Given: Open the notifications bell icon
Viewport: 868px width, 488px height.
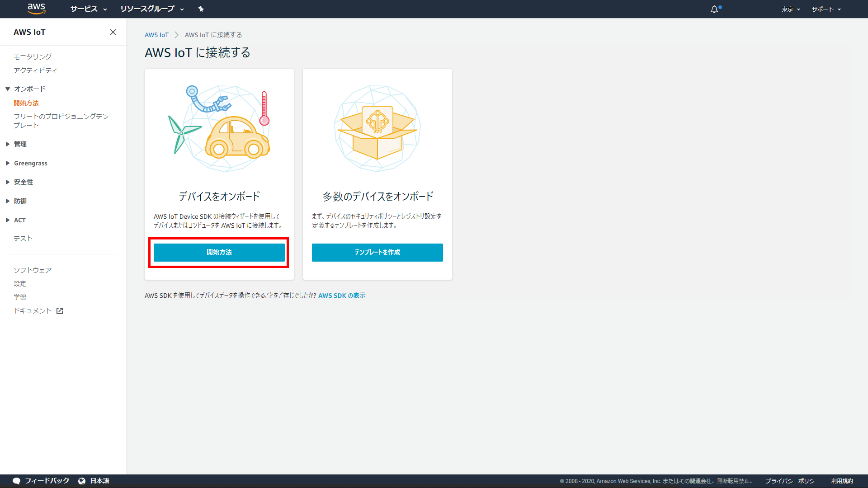Looking at the screenshot, I should point(714,9).
